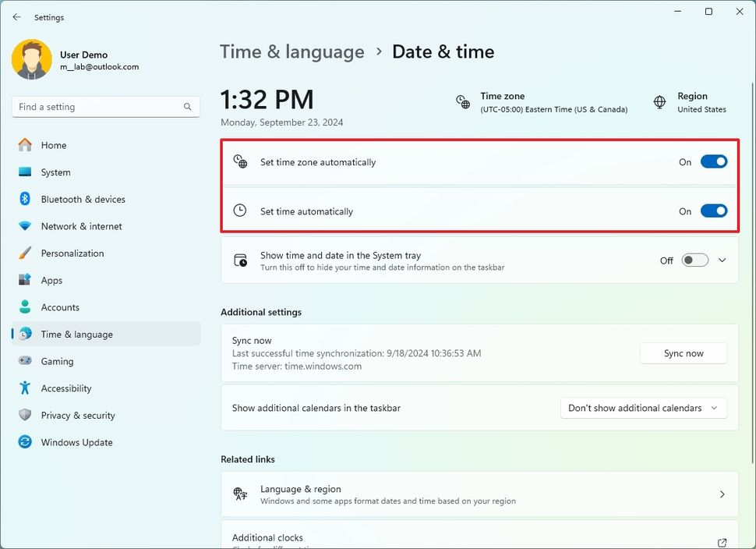Expand the System tray time options

722,260
